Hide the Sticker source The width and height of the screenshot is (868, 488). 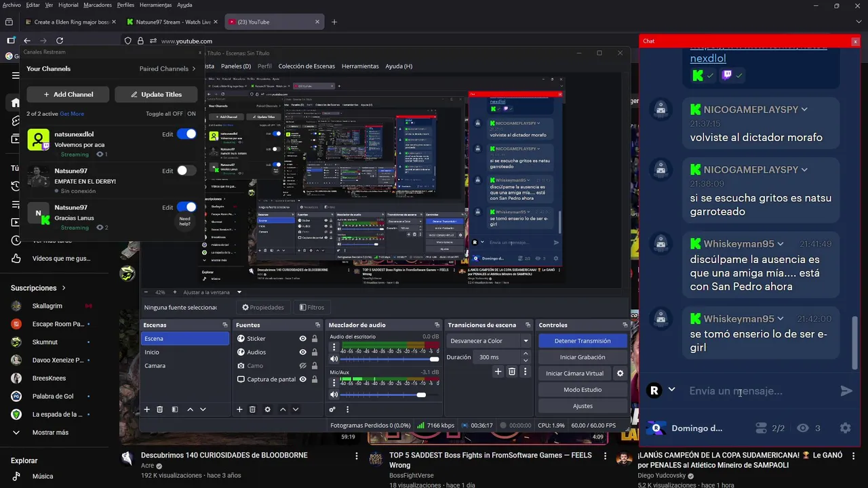303,339
